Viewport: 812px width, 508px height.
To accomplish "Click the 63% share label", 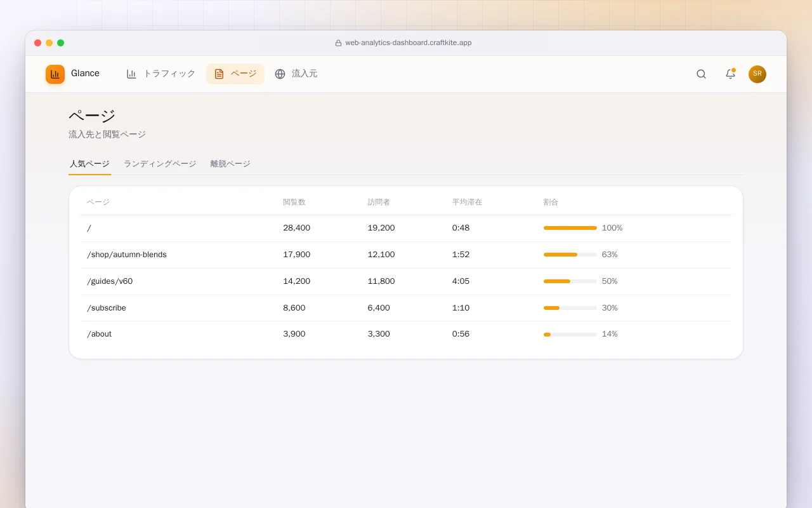I will (610, 255).
